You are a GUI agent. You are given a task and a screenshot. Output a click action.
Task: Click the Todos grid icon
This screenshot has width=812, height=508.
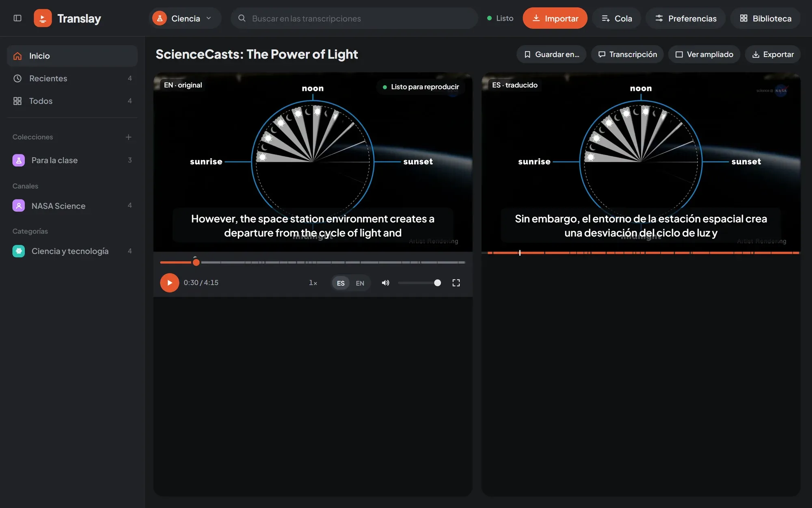(17, 101)
